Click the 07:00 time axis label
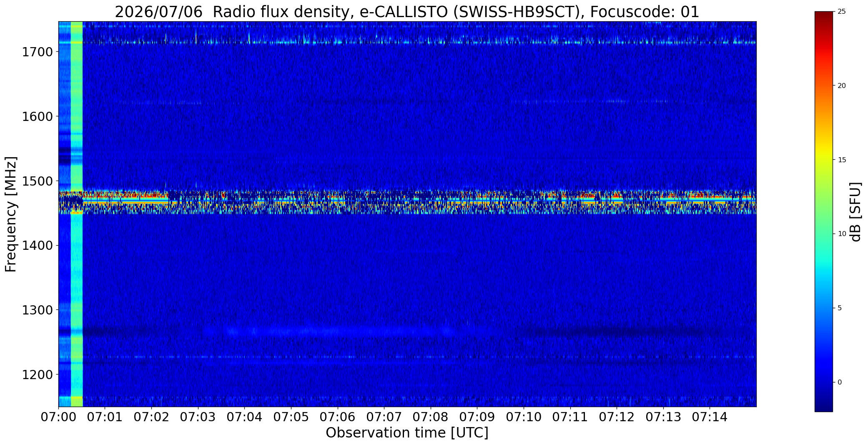This screenshot has width=868, height=445. tap(59, 417)
